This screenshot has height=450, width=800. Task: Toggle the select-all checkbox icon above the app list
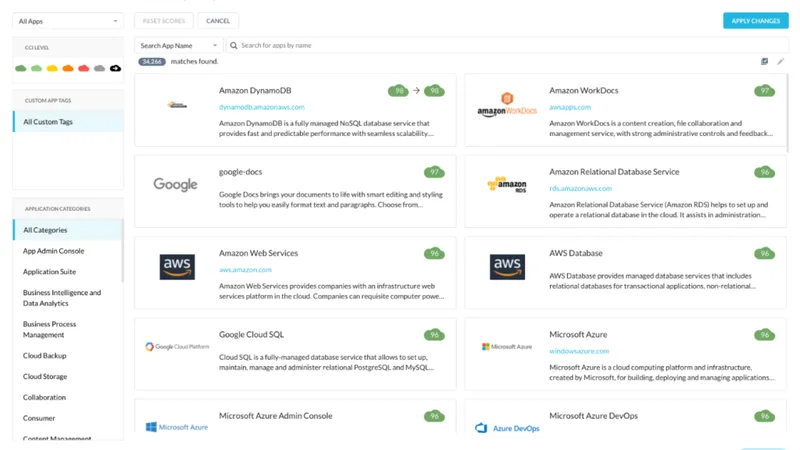click(x=764, y=61)
